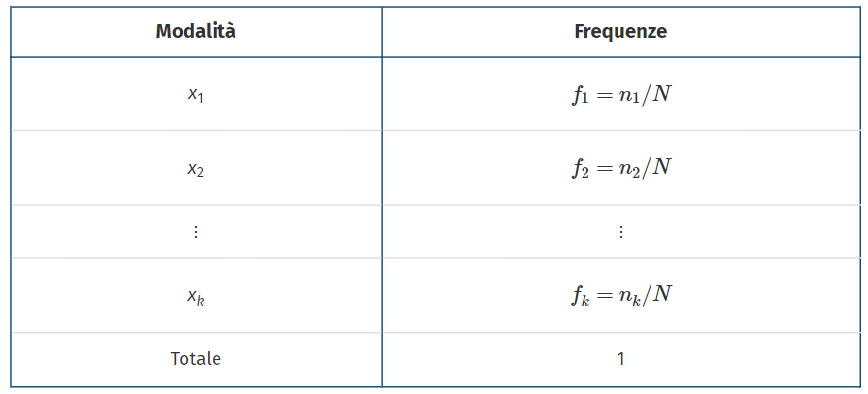
Task: Click the f1 symbol in first formula
Action: (x=579, y=95)
